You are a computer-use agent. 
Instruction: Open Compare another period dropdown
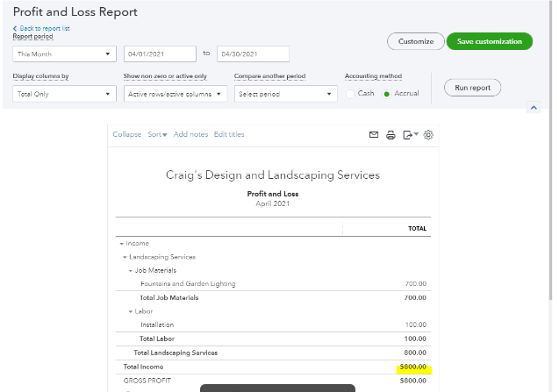pyautogui.click(x=285, y=94)
